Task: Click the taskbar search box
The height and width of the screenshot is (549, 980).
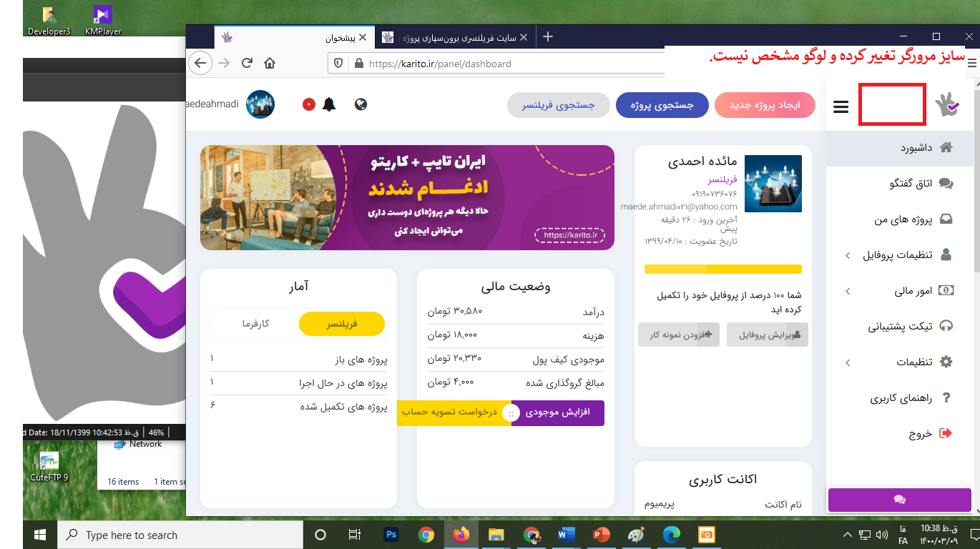Action: coord(180,535)
